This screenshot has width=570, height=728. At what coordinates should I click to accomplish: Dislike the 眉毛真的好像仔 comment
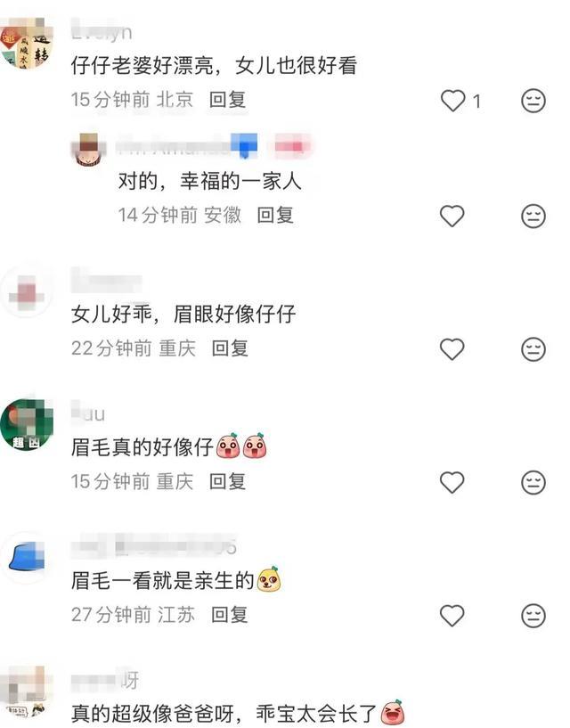(x=533, y=482)
